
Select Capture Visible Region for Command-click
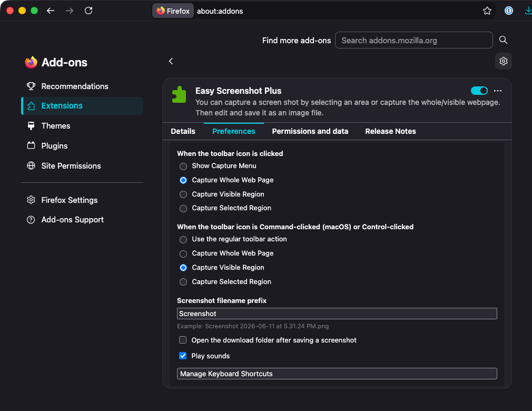point(183,268)
